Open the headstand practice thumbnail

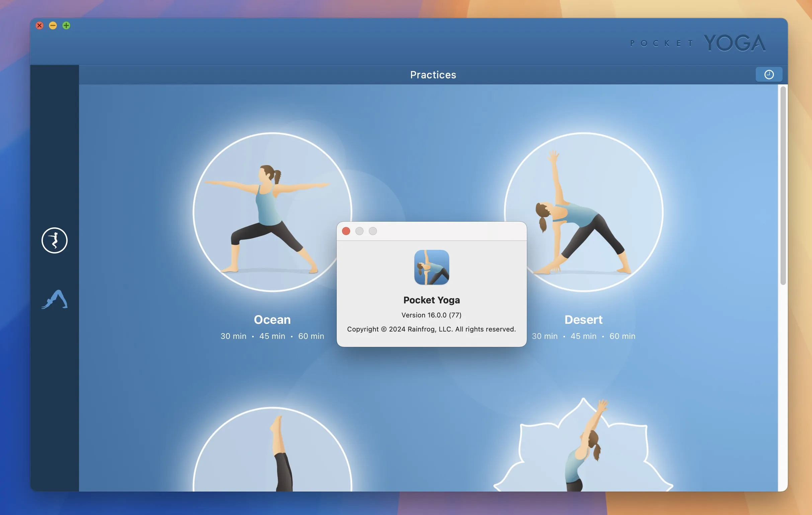[x=272, y=449]
